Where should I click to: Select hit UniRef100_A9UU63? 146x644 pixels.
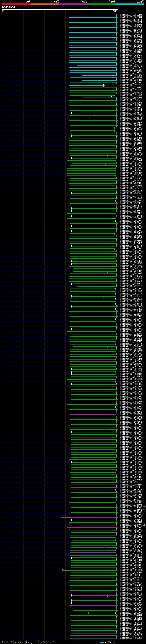click(x=131, y=638)
